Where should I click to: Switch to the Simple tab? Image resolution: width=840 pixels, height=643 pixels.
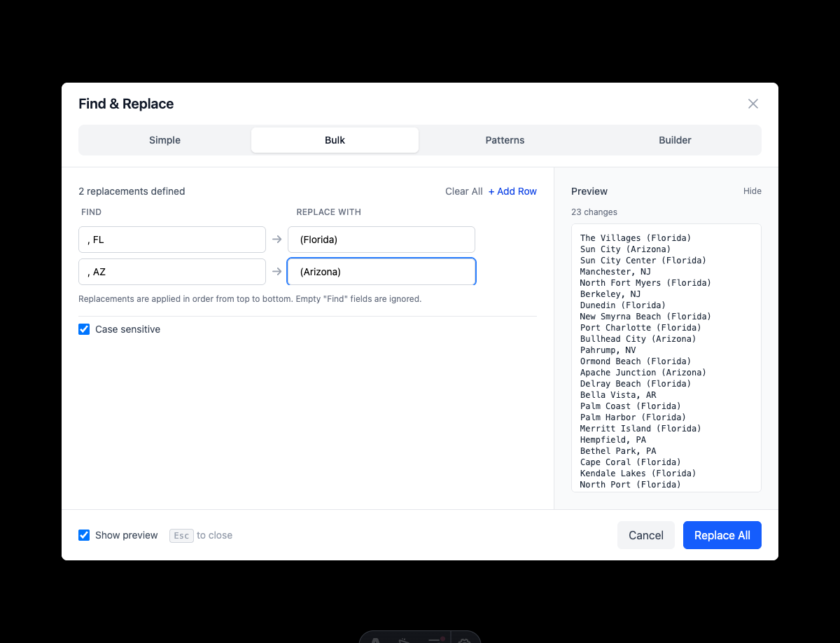pos(164,139)
